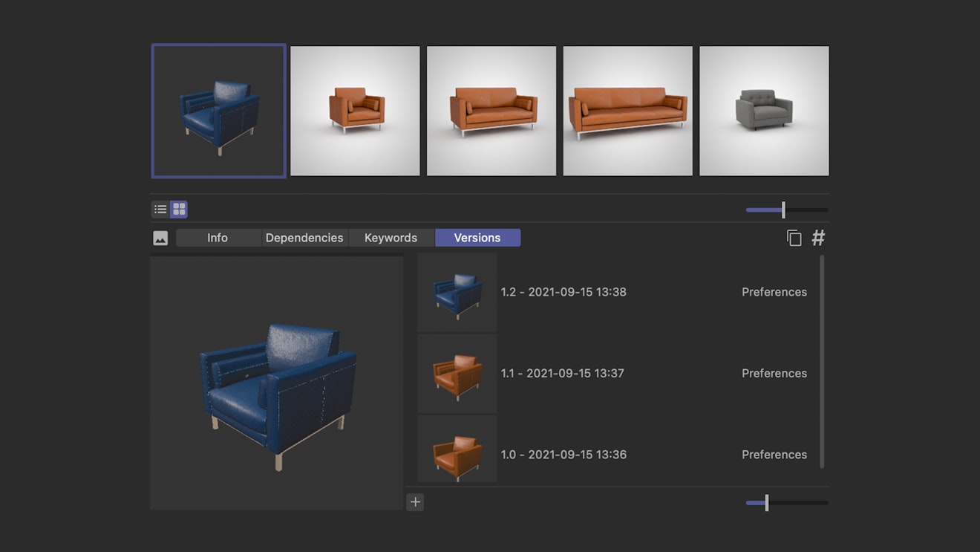Open Preferences for version 1.0

click(774, 454)
